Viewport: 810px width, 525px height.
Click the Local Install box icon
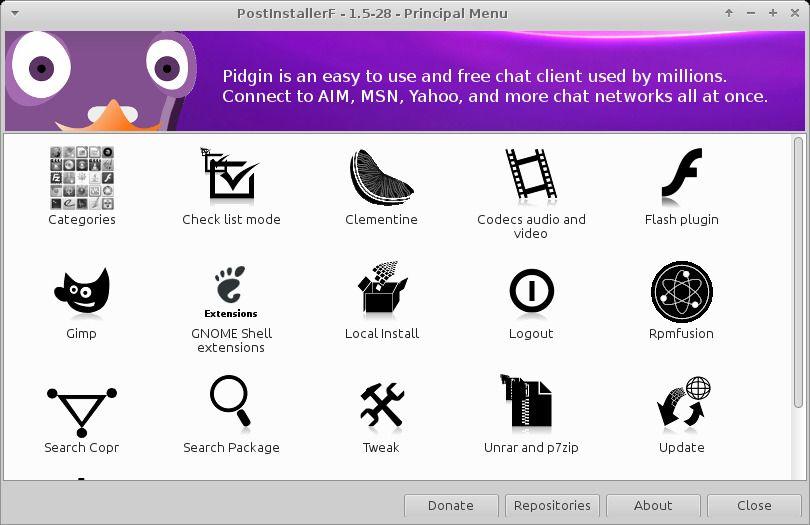382,287
